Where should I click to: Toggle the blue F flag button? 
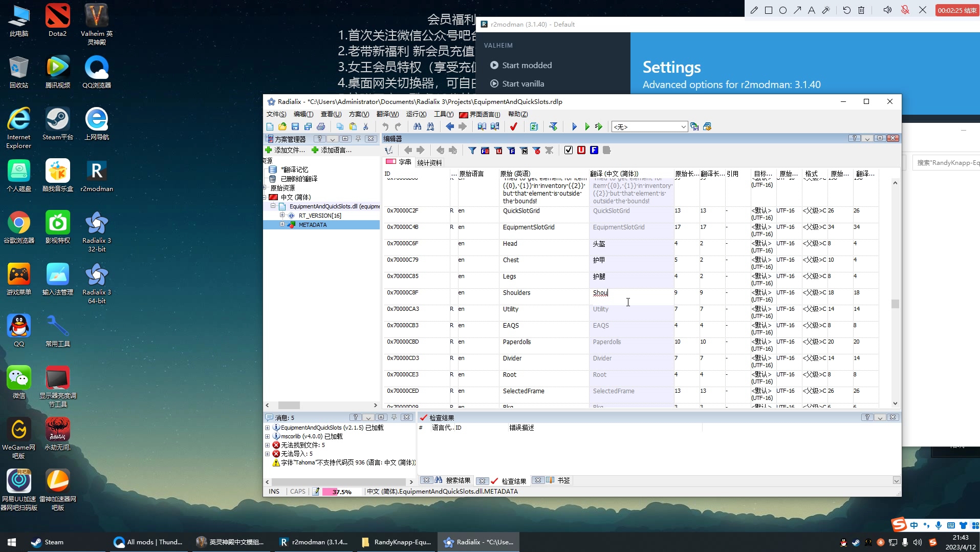pos(594,150)
